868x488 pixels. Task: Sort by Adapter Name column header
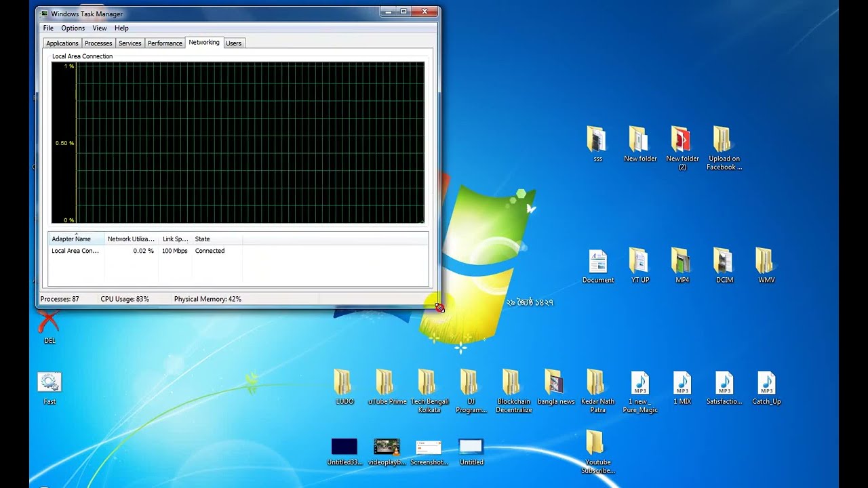(76, 239)
